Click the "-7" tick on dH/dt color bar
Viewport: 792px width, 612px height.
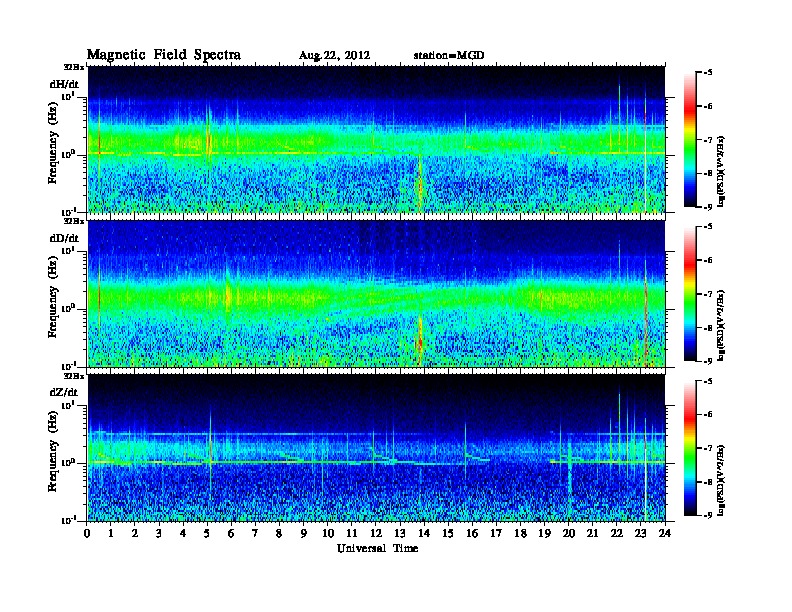[x=708, y=140]
